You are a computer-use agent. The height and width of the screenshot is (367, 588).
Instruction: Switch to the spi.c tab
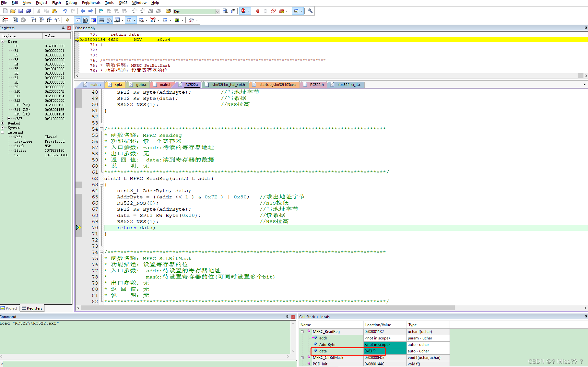pos(116,85)
